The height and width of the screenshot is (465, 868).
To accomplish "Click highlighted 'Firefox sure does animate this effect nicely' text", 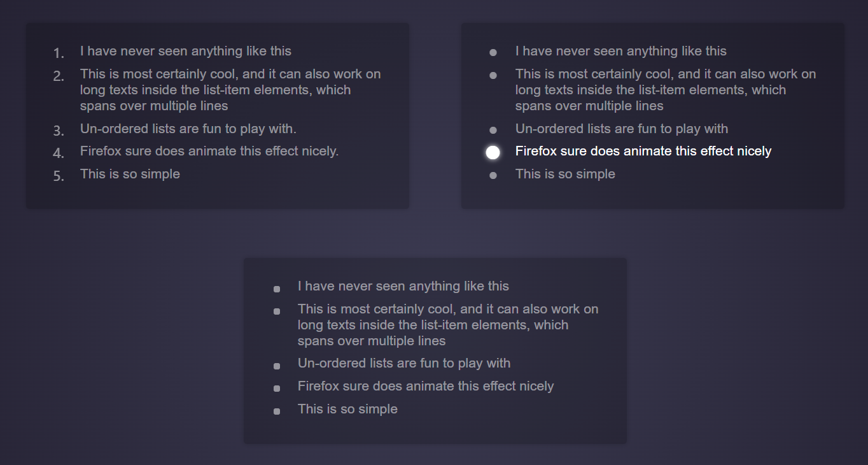I will [x=643, y=151].
